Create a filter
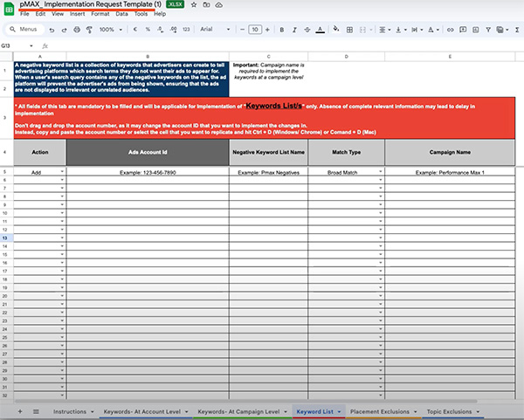This screenshot has width=524, height=420. point(488,30)
